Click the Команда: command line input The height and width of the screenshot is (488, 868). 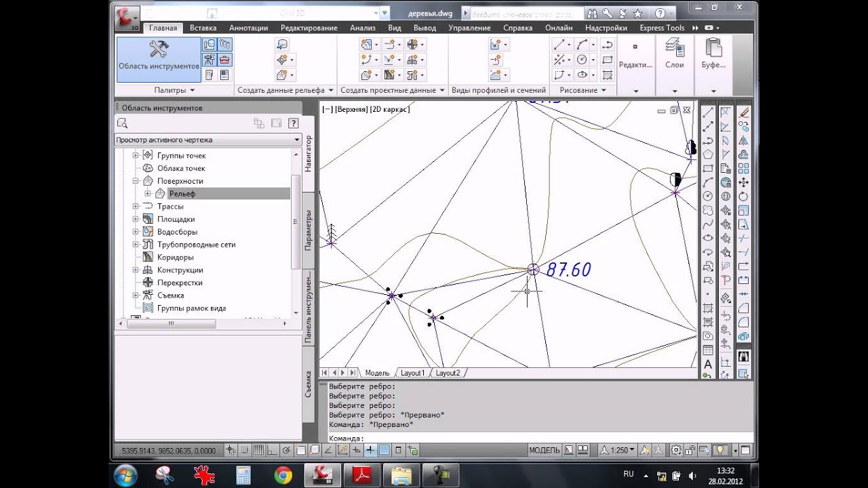(x=540, y=438)
